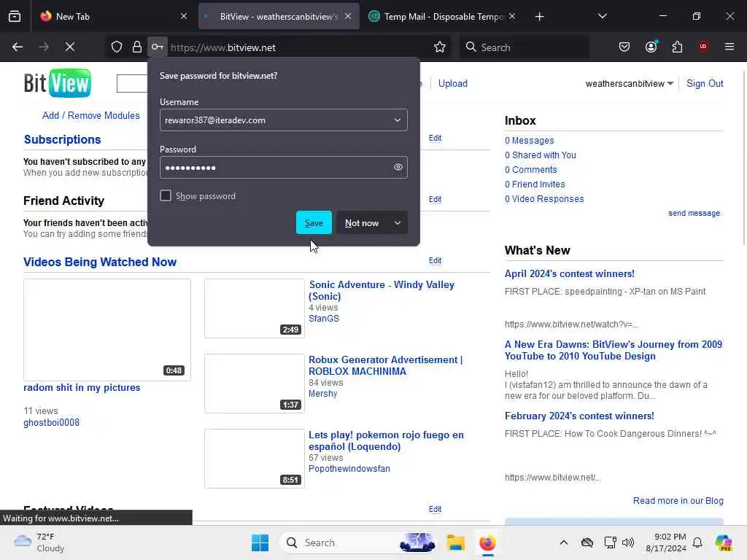
Task: Click Edit for the Friend Activity module
Action: 435,199
